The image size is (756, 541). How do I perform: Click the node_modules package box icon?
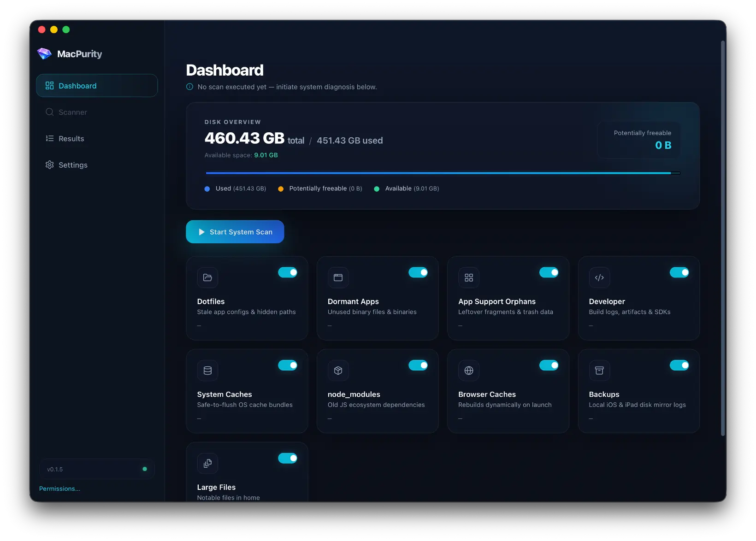pyautogui.click(x=338, y=370)
